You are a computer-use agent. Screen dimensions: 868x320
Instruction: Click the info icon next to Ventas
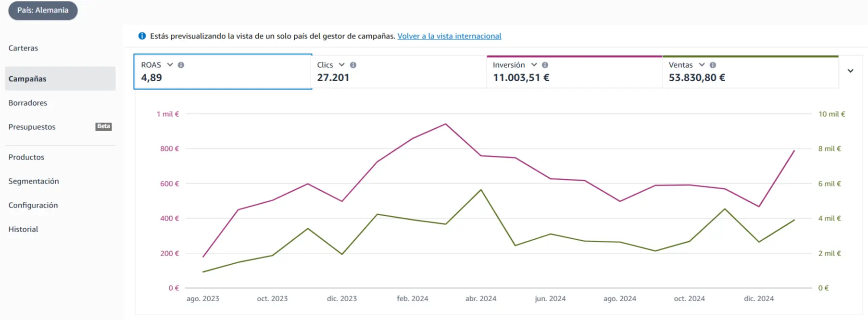713,65
